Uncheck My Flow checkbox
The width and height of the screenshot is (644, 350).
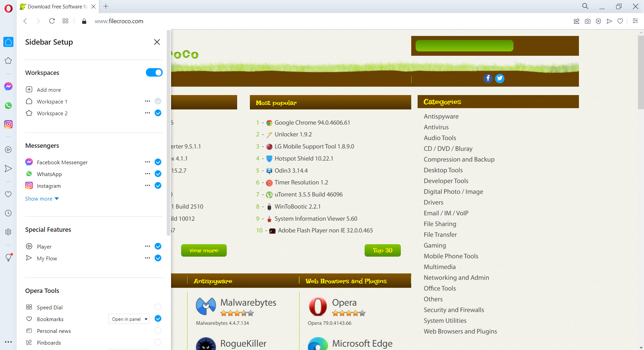[x=158, y=258]
